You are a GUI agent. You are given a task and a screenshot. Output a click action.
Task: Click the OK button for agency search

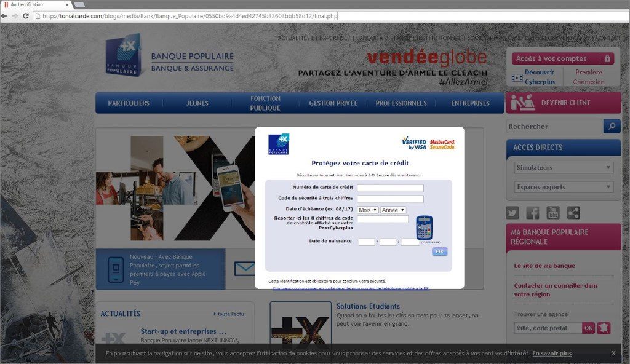coord(588,328)
